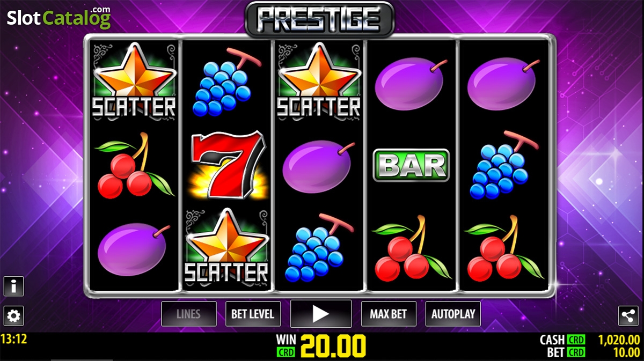Viewport: 644px width, 361px height.
Task: Click the plum atop the fifth reel
Action: [503, 83]
